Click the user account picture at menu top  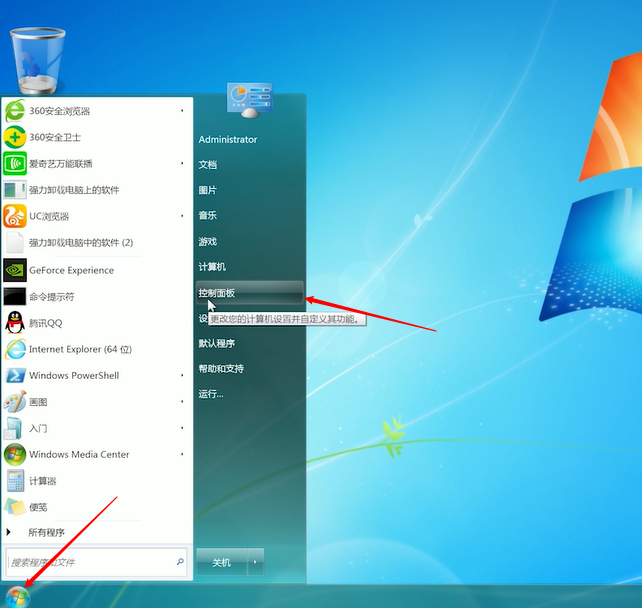pyautogui.click(x=250, y=101)
